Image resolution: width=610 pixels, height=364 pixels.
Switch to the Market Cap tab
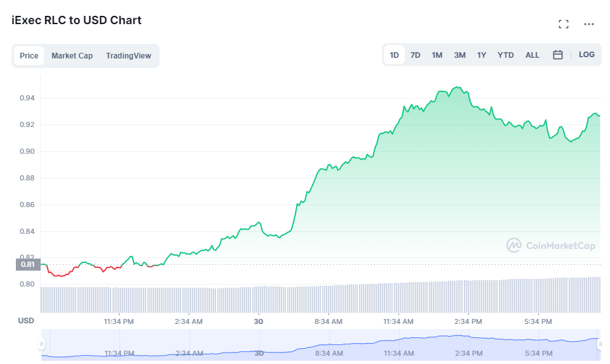pos(72,56)
